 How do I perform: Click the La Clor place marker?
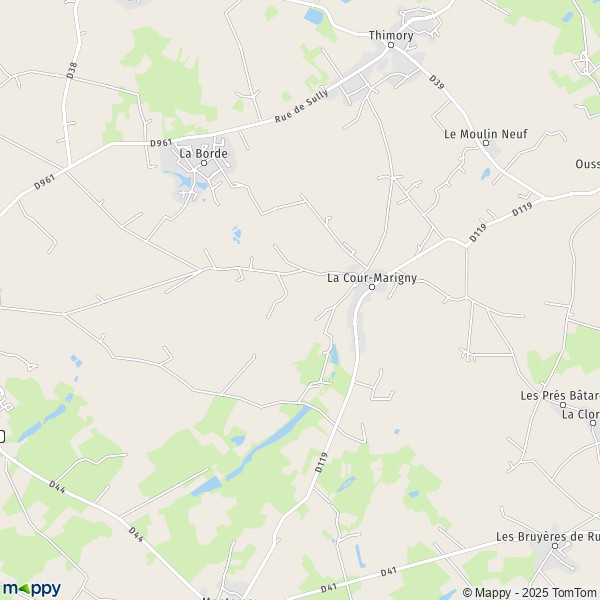tap(593, 423)
